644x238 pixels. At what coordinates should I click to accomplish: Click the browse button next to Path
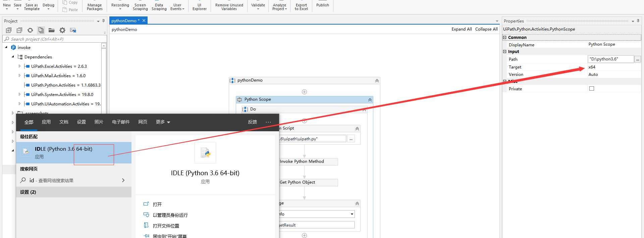(638, 59)
